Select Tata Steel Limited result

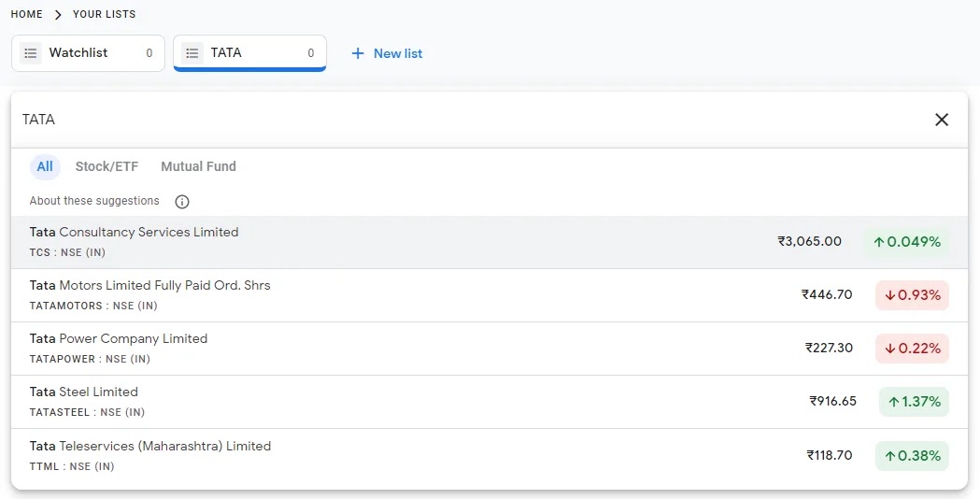coord(490,402)
